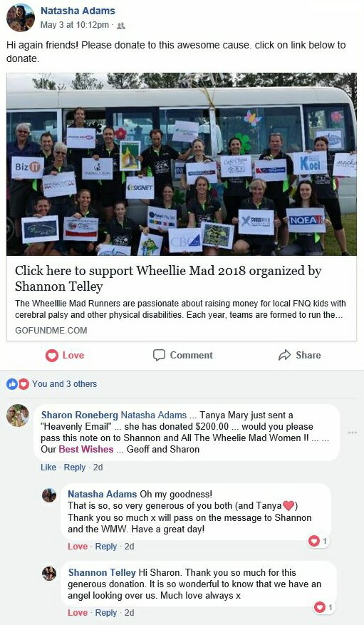Viewport: 364px width, 625px height.
Task: Toggle the Love reaction on the post
Action: tap(65, 355)
